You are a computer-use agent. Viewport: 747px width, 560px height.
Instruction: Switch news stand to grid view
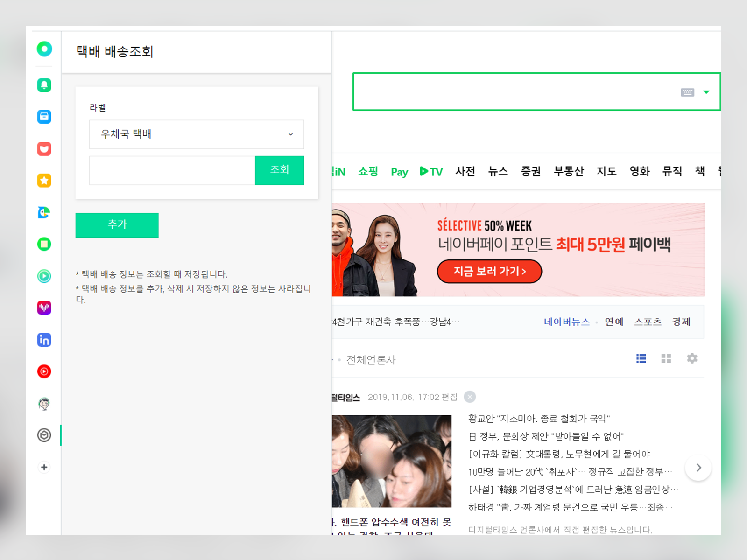[666, 358]
